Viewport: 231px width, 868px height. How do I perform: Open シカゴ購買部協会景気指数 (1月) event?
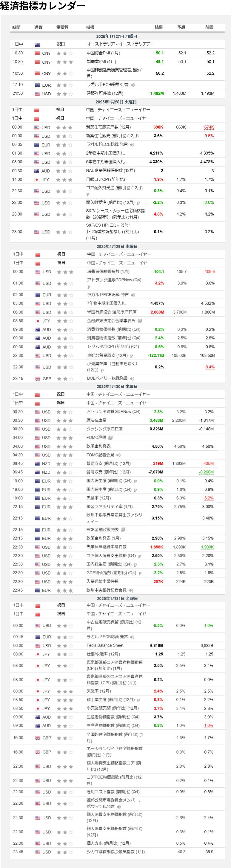[x=116, y=852]
